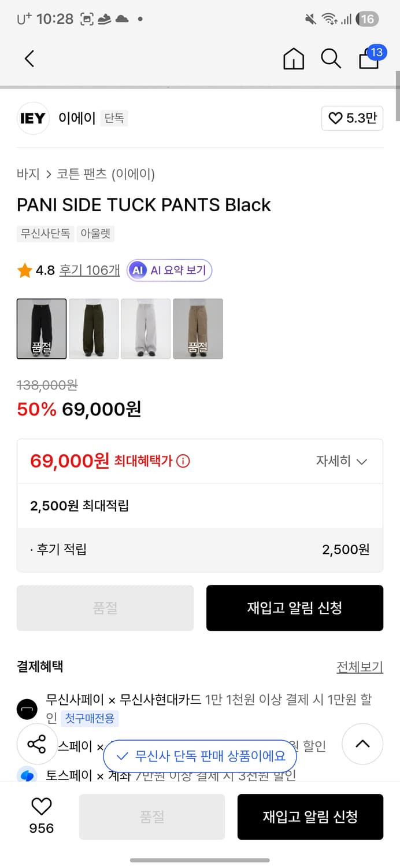This screenshot has width=400, height=868.
Task: Select the khaki pants color thumbnail
Action: coord(94,329)
